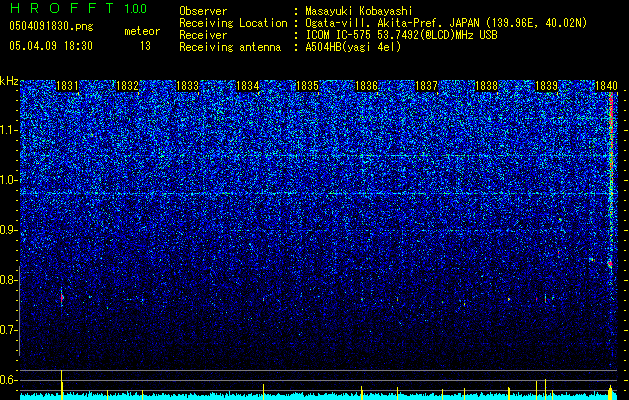This screenshot has width=629, height=400.
Task: Click the Receiving antenna field label
Action: pyautogui.click(x=230, y=47)
